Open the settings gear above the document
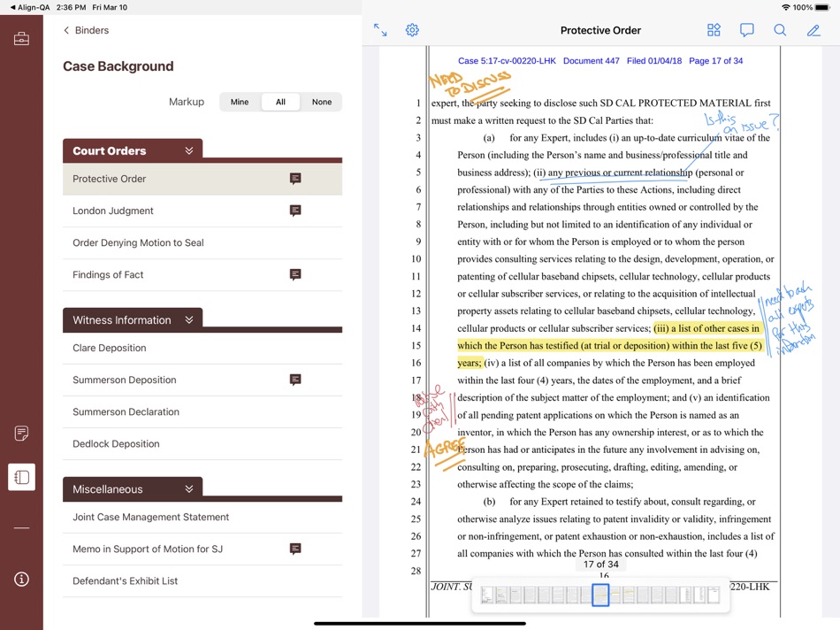The height and width of the screenshot is (630, 840). (412, 29)
